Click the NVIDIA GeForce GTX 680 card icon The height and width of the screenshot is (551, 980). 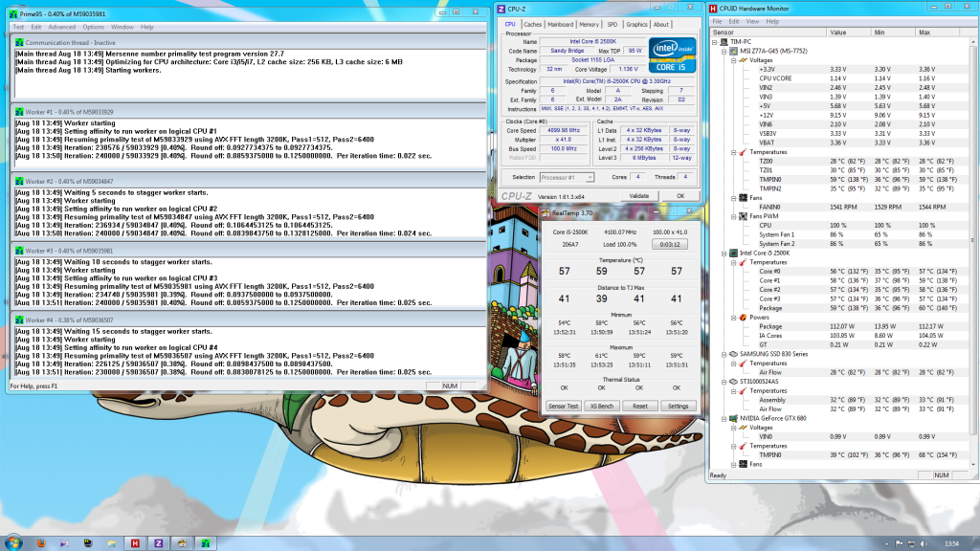pos(733,419)
